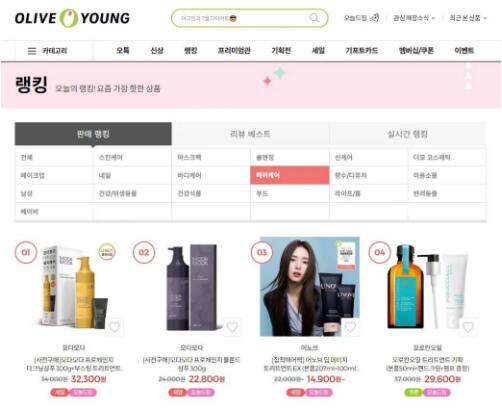This screenshot has width=502, height=416.
Task: Open the 카테고리 menu expander
Action: [x=47, y=51]
